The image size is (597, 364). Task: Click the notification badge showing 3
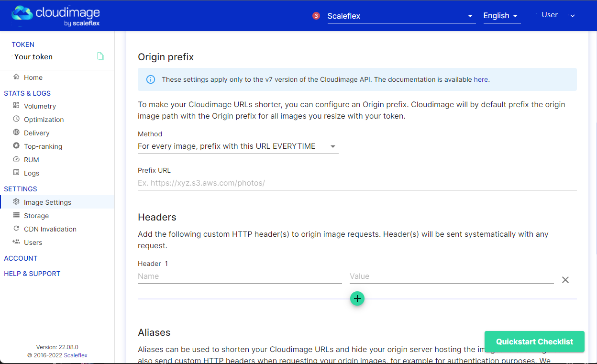(316, 16)
